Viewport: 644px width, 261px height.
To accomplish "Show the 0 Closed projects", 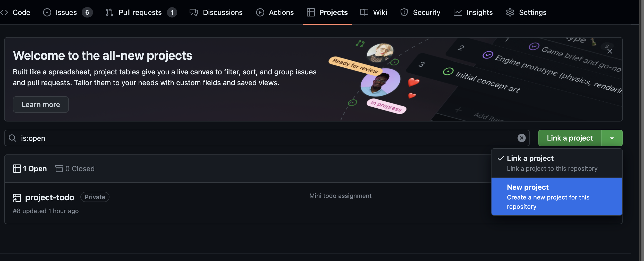I will pyautogui.click(x=75, y=169).
